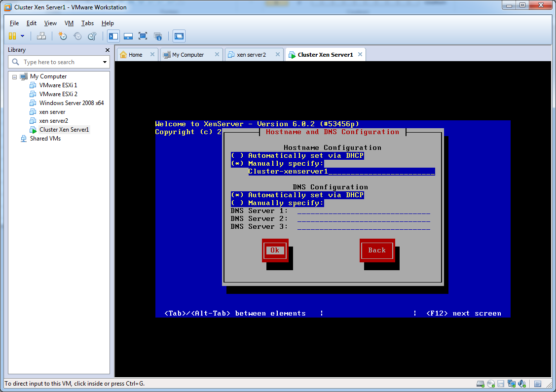556x392 pixels.
Task: Click the take snapshot icon
Action: [x=63, y=36]
